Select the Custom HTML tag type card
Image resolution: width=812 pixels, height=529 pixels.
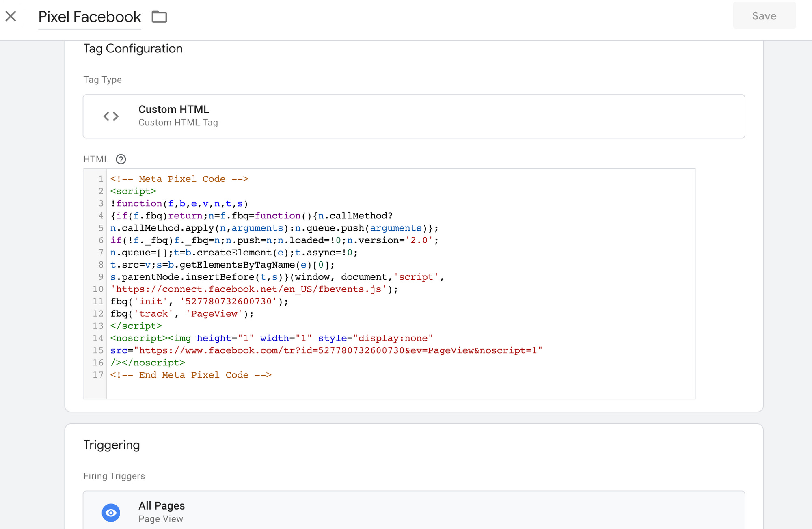[414, 117]
